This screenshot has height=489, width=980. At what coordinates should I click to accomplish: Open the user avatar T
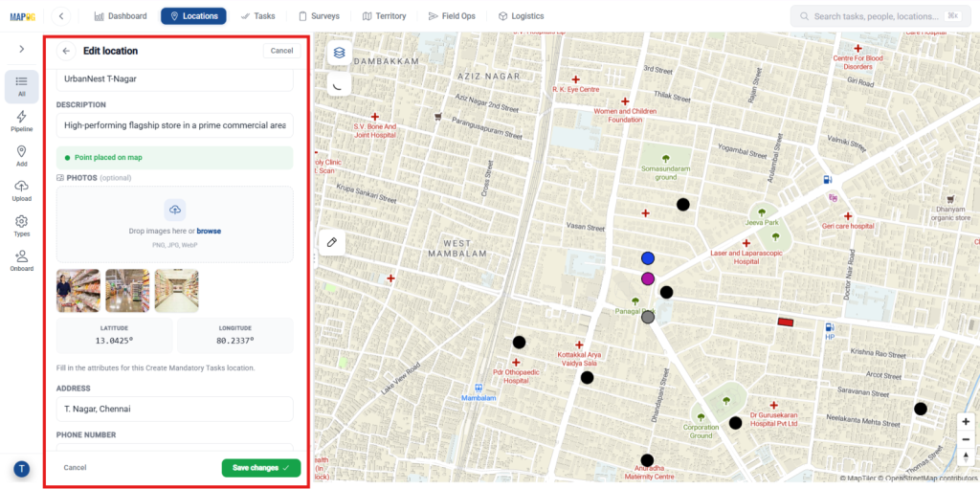22,469
